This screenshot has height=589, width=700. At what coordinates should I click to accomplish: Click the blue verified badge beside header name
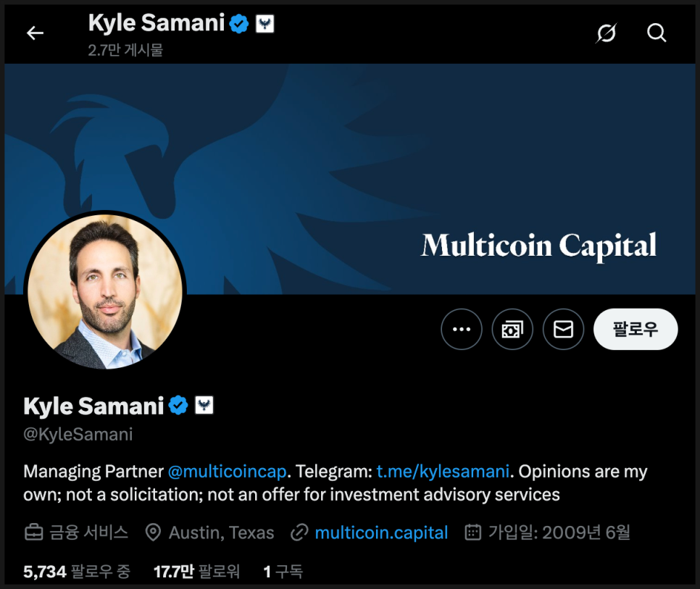pos(239,24)
